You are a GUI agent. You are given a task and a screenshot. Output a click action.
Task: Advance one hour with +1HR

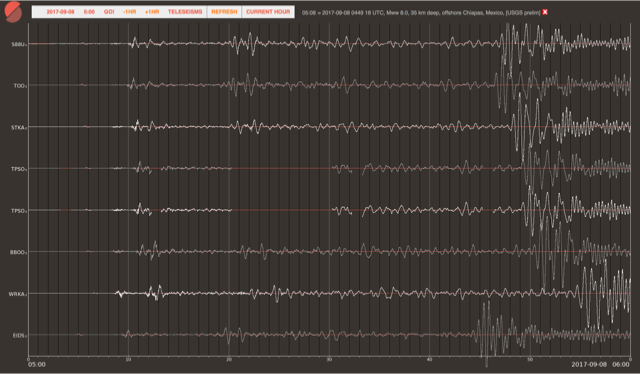[152, 12]
